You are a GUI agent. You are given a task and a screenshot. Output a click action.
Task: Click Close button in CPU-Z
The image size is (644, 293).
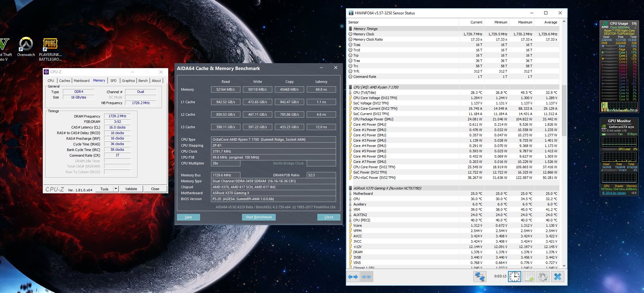click(155, 189)
